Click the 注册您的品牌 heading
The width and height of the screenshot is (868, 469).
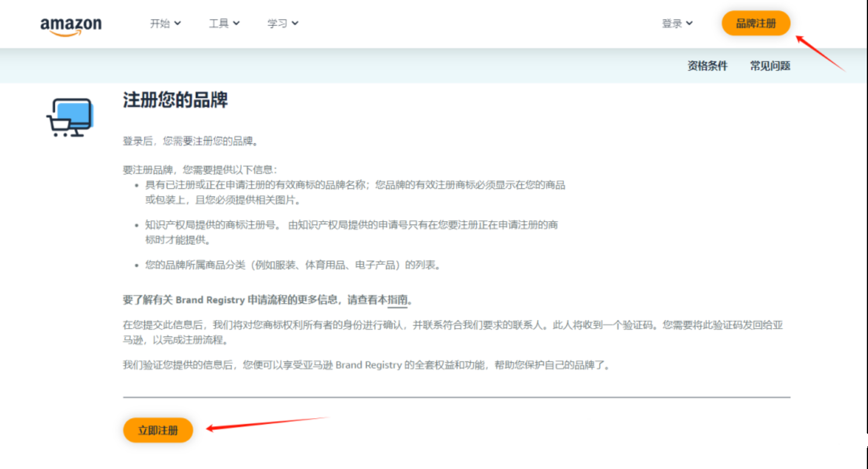click(x=175, y=100)
